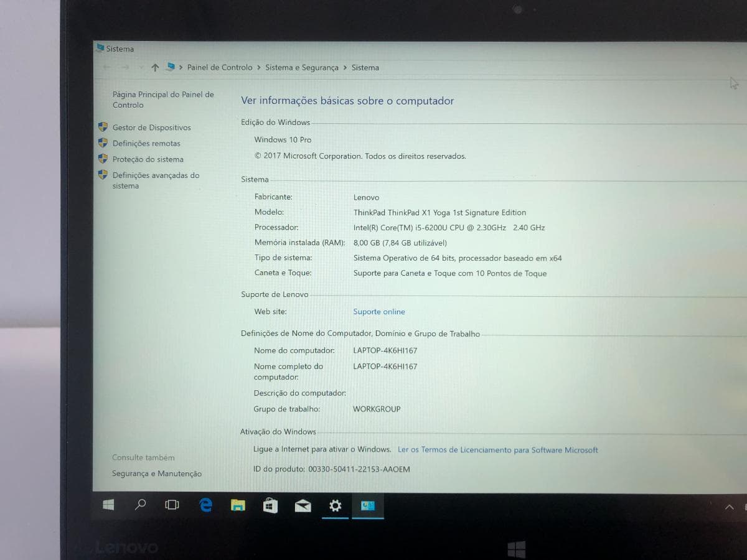747x560 pixels.
Task: Click the Sistema title bar icon
Action: click(x=100, y=48)
